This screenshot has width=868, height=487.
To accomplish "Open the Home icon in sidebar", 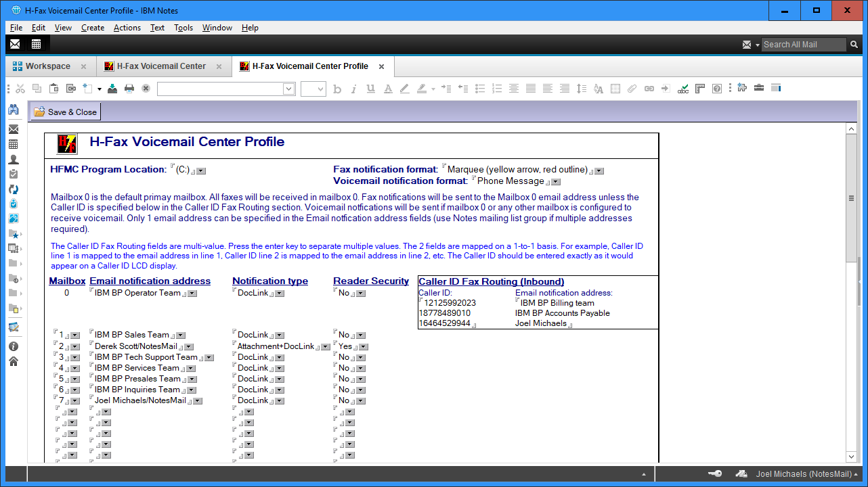I will click(14, 361).
